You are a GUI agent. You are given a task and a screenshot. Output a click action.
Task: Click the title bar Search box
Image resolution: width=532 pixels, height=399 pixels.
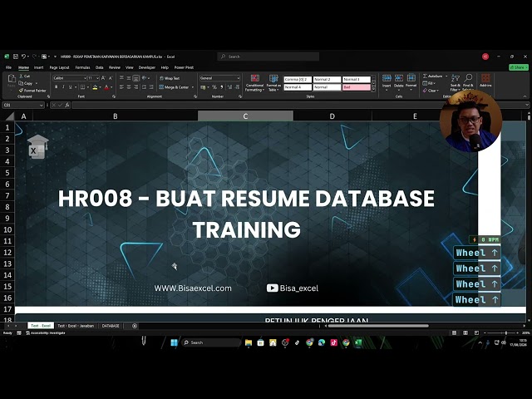click(x=268, y=57)
